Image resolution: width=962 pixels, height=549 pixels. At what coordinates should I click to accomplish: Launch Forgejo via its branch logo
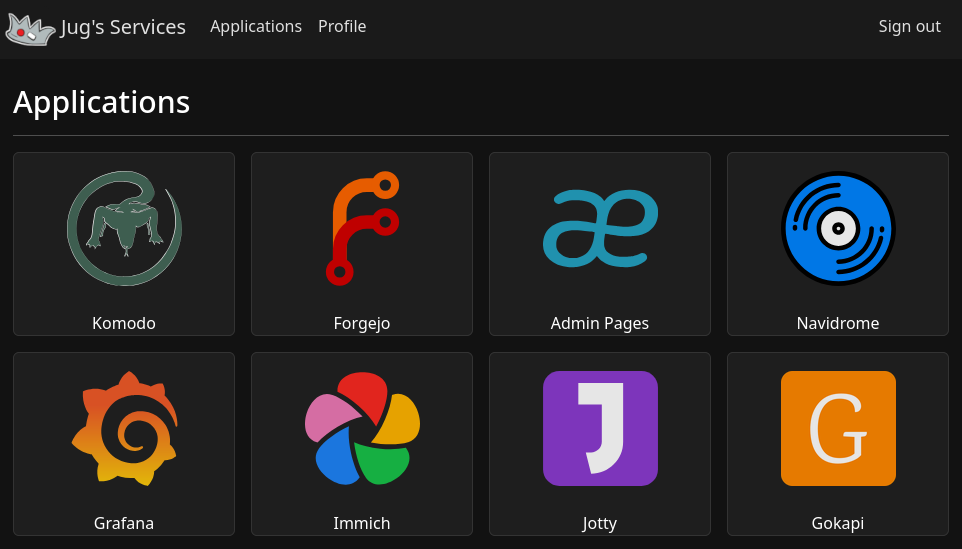click(x=362, y=228)
